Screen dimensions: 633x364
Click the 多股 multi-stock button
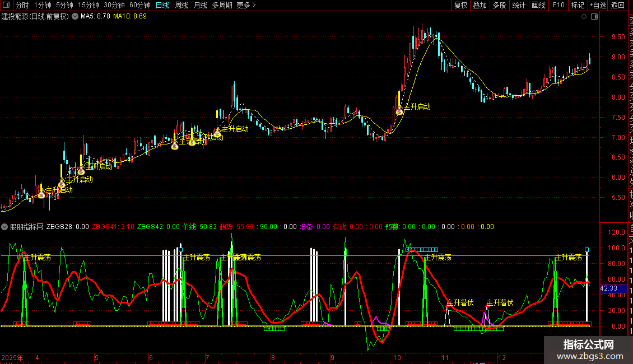[x=499, y=5]
